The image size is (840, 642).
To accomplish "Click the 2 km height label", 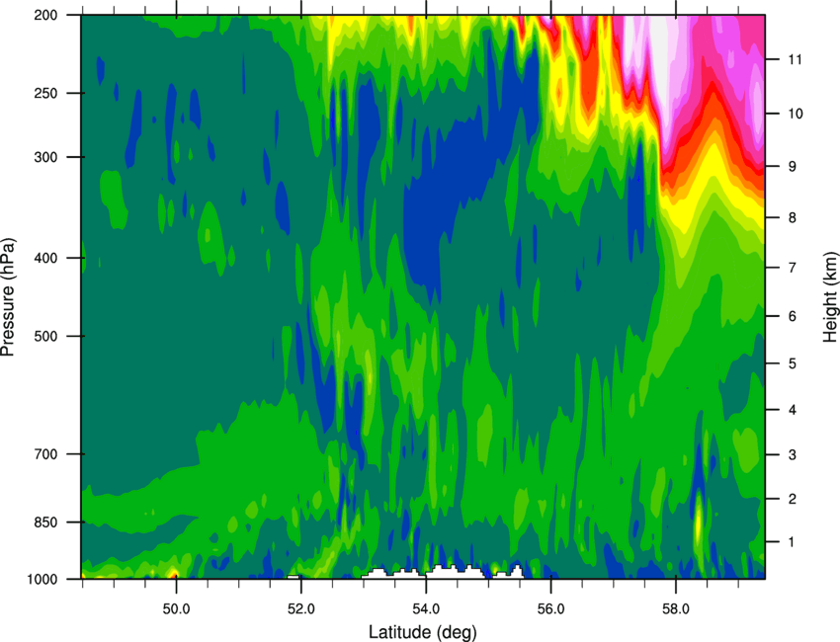I will [x=792, y=499].
